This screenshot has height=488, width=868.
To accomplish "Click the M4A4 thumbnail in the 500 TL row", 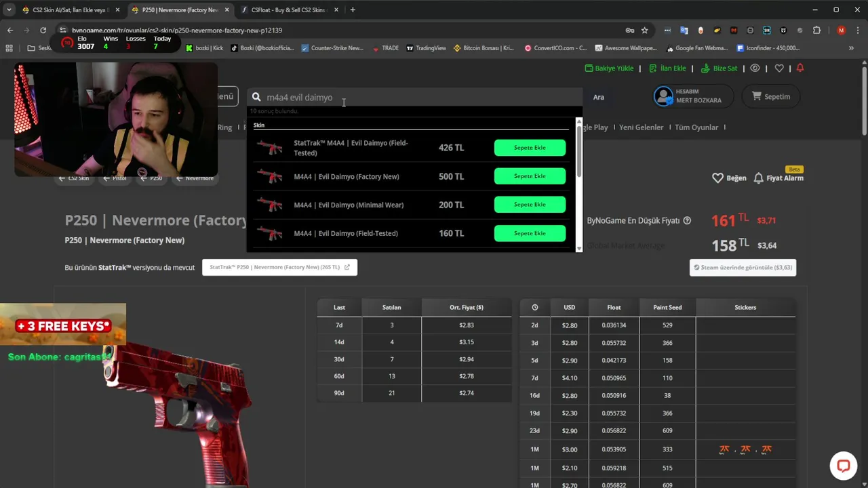I will [270, 176].
